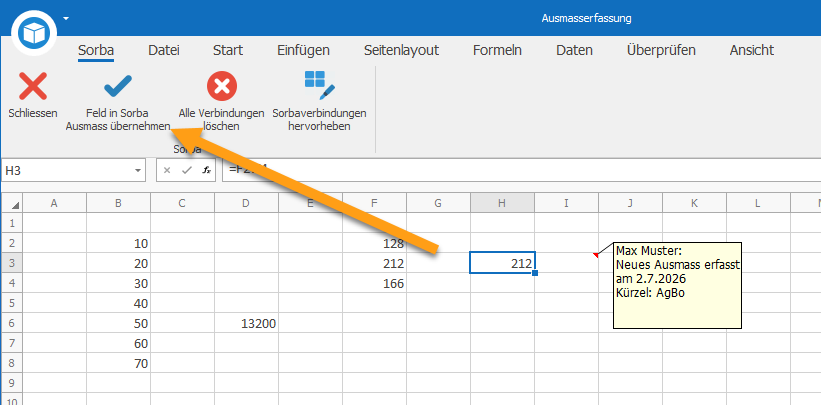Click cell B7 containing 60
Image resolution: width=821 pixels, height=405 pixels.
point(118,343)
